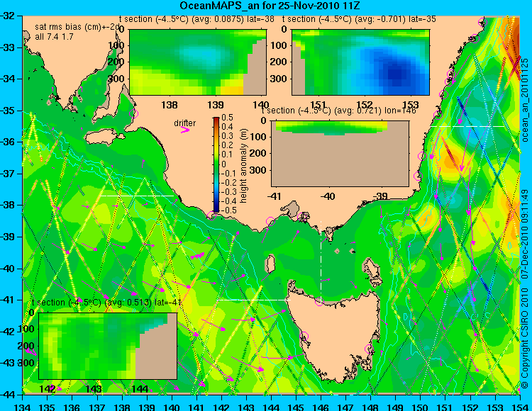Open the lat=-35 temperature section inset plot

click(360, 62)
